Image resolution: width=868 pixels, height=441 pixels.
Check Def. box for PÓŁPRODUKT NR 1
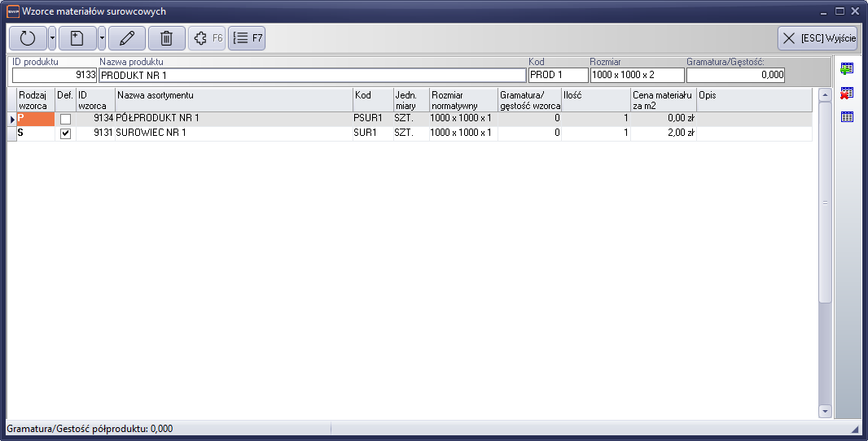tap(65, 119)
